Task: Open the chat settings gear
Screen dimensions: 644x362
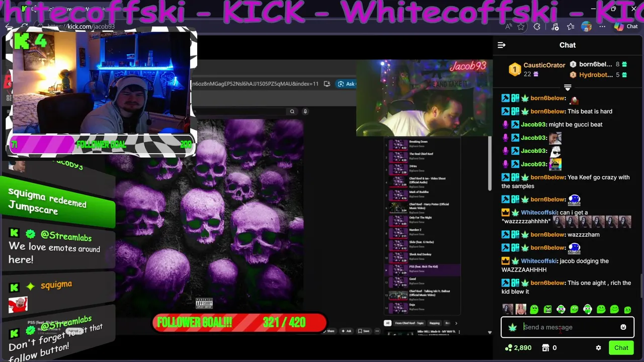Action: [x=598, y=348]
